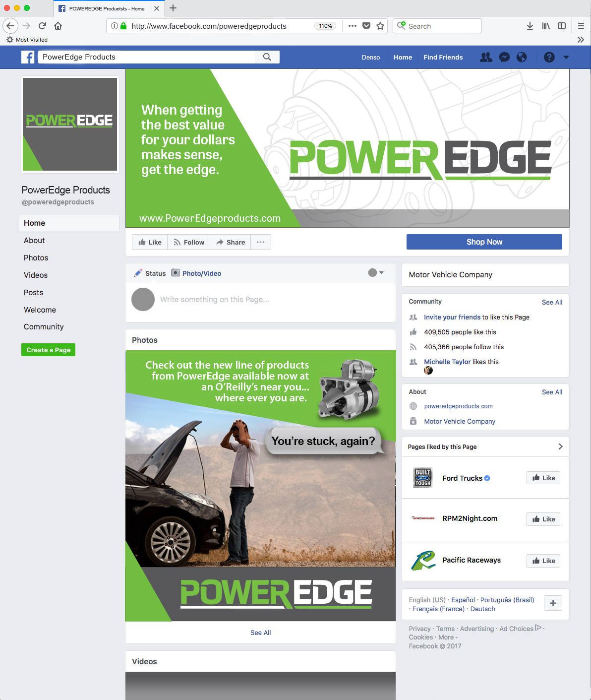
Task: Select the Photo/Video composer tab
Action: tap(196, 273)
